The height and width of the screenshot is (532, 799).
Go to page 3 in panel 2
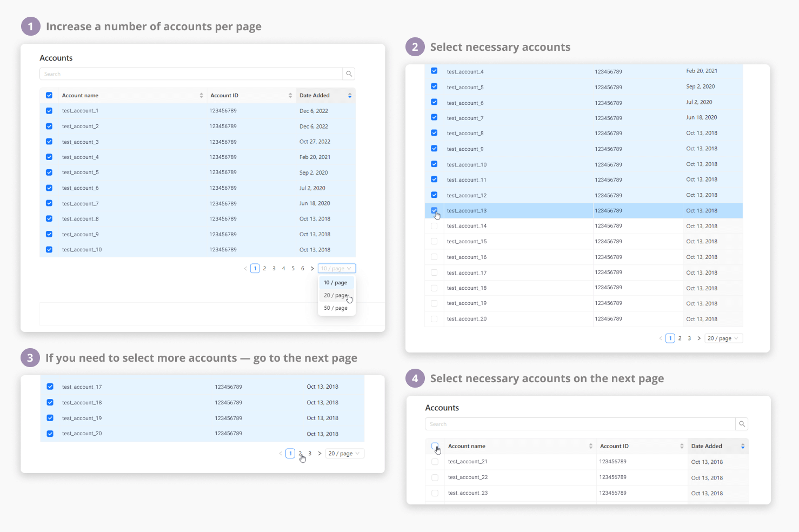pyautogui.click(x=689, y=338)
